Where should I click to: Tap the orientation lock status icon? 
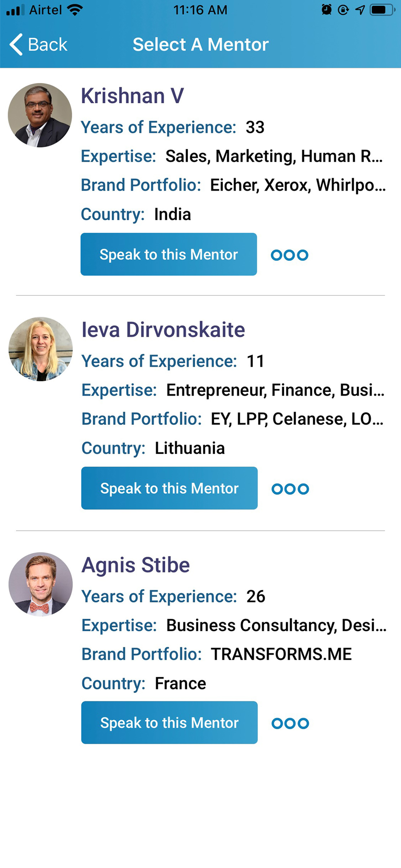(x=343, y=10)
